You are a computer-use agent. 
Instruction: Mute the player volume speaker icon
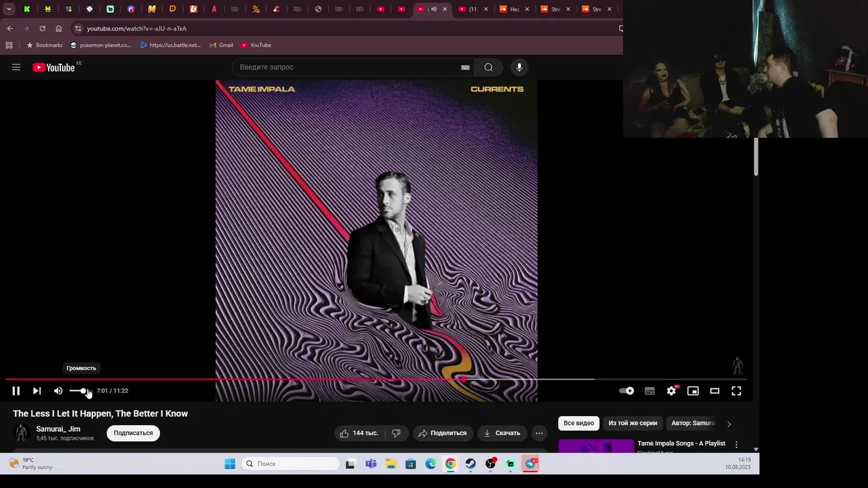(58, 391)
